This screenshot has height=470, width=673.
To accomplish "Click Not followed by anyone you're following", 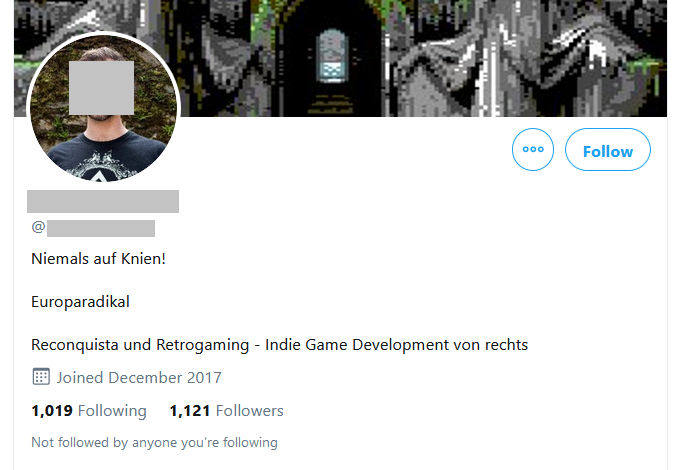I will [155, 443].
